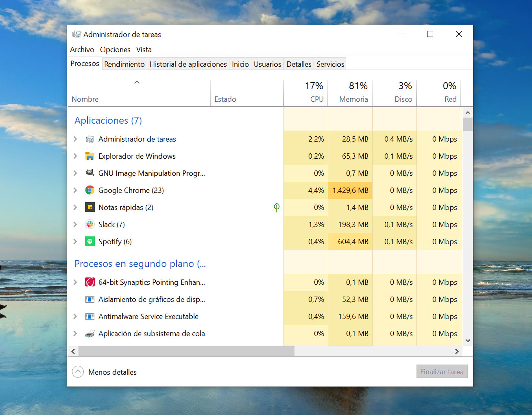532x415 pixels.
Task: Sort by the CPU column header
Action: tap(316, 99)
